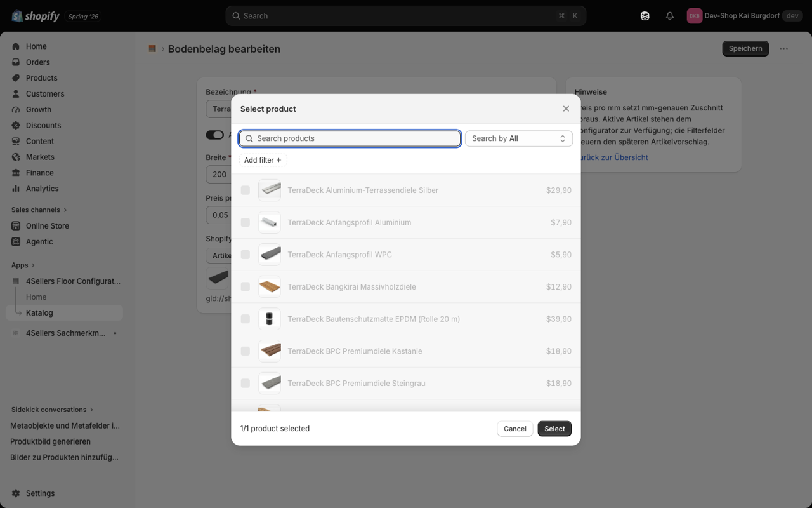Click the Growth icon in sidebar

pos(16,110)
